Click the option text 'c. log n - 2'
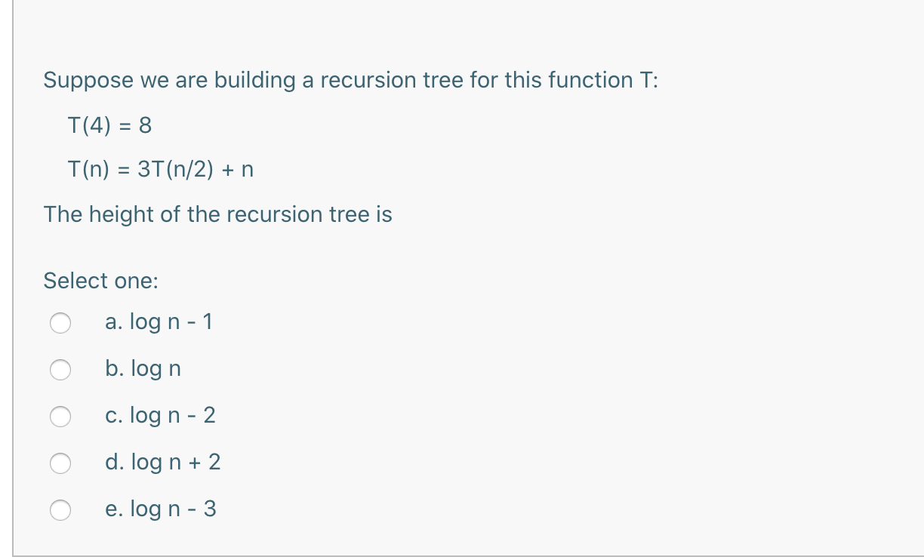The width and height of the screenshot is (924, 560). click(x=160, y=416)
